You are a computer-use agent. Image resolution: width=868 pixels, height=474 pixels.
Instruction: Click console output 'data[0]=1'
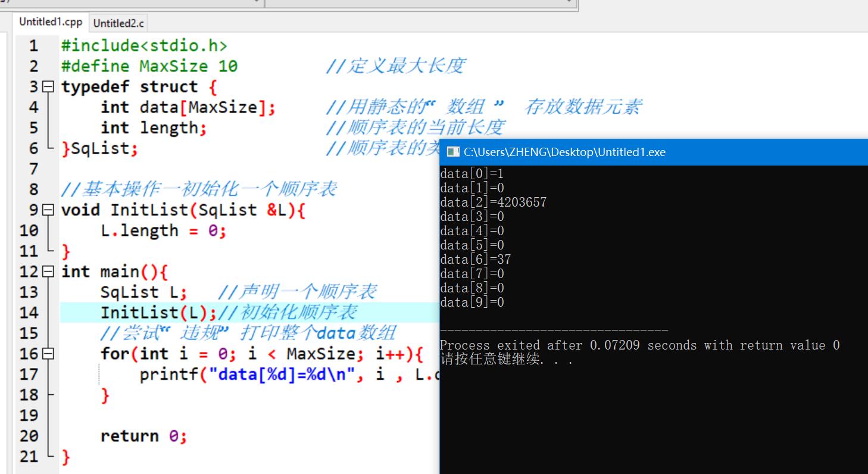pos(472,174)
